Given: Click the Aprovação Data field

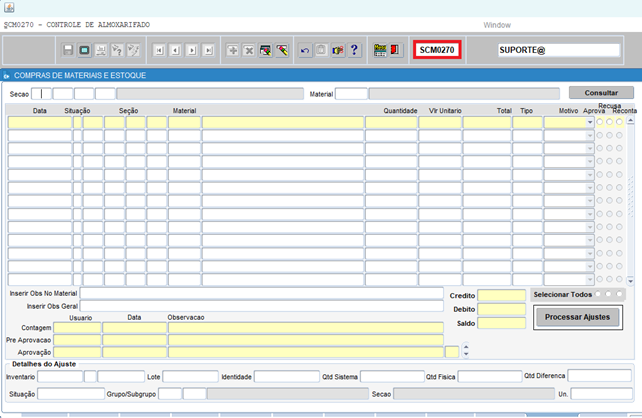Looking at the screenshot, I should click(x=134, y=352).
